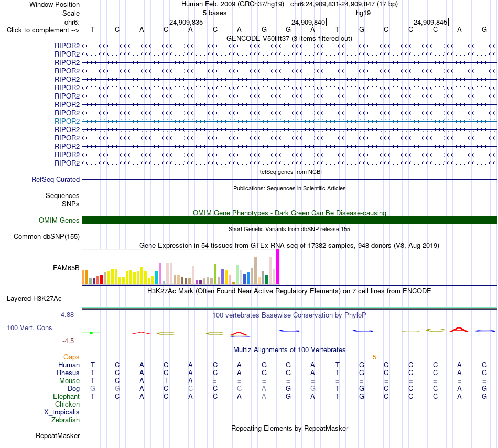Click the 'RefSeq genes from NCBI' track title
498x448 pixels.
tap(289, 172)
